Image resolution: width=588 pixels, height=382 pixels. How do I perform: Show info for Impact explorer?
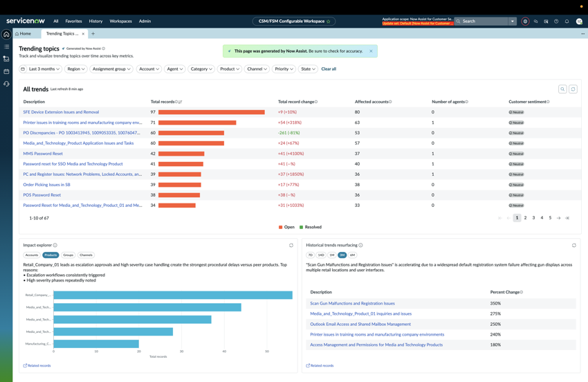pos(55,245)
